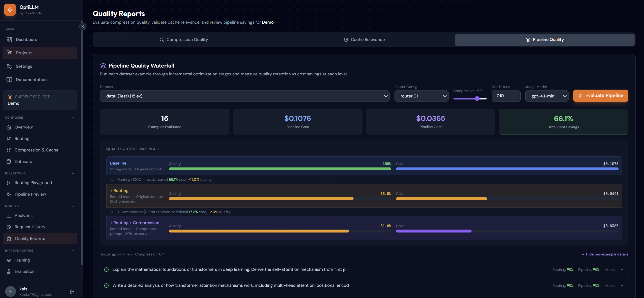Click the logout icon beside kais
Image resolution: width=644 pixels, height=298 pixels.
click(72, 291)
